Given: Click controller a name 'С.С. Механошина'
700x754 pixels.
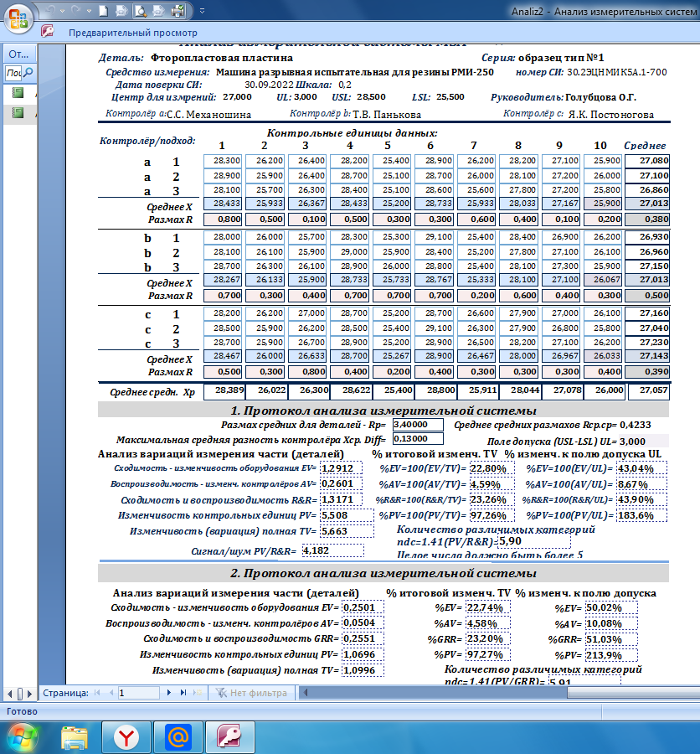Looking at the screenshot, I should (x=208, y=115).
